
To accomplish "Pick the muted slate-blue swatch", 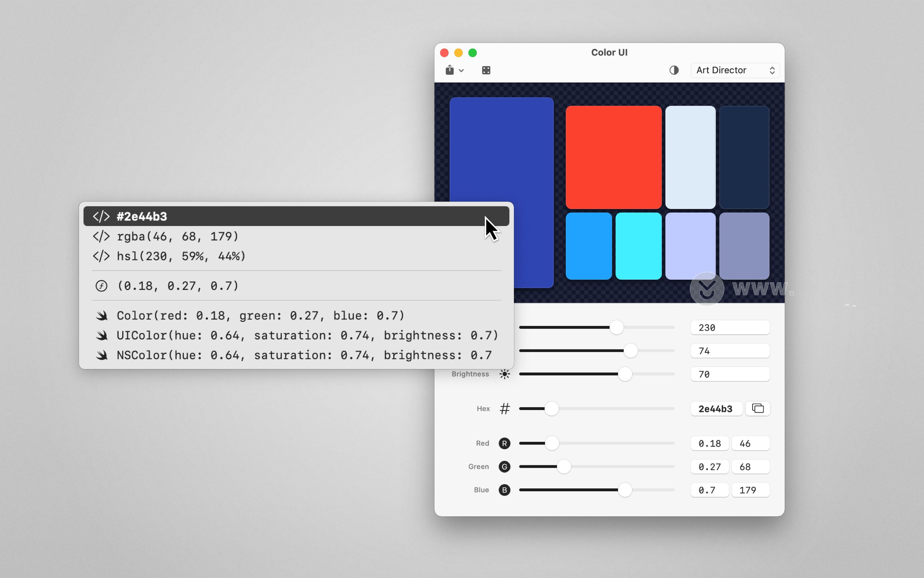I will click(744, 246).
